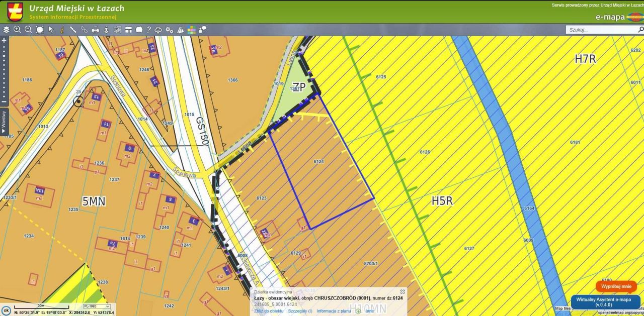Image resolution: width=644 pixels, height=316 pixels.
Task: Activate the object information 'i' tool
Action: 62,30
